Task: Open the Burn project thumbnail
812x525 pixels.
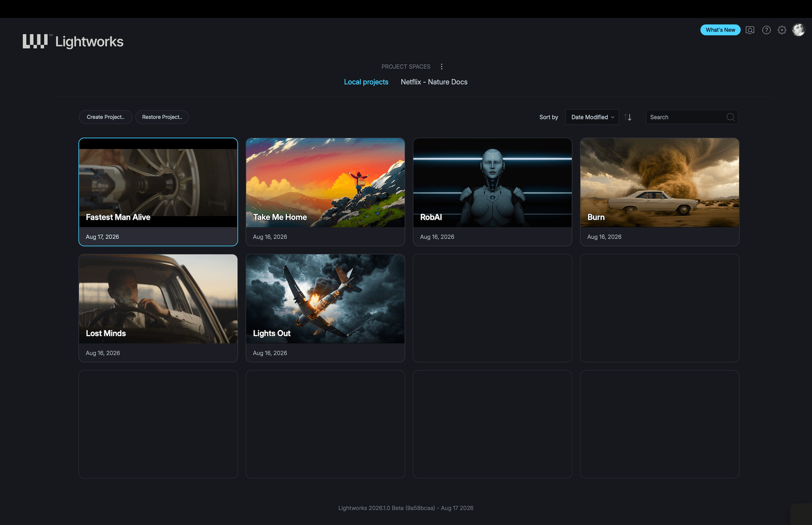Action: [660, 183]
